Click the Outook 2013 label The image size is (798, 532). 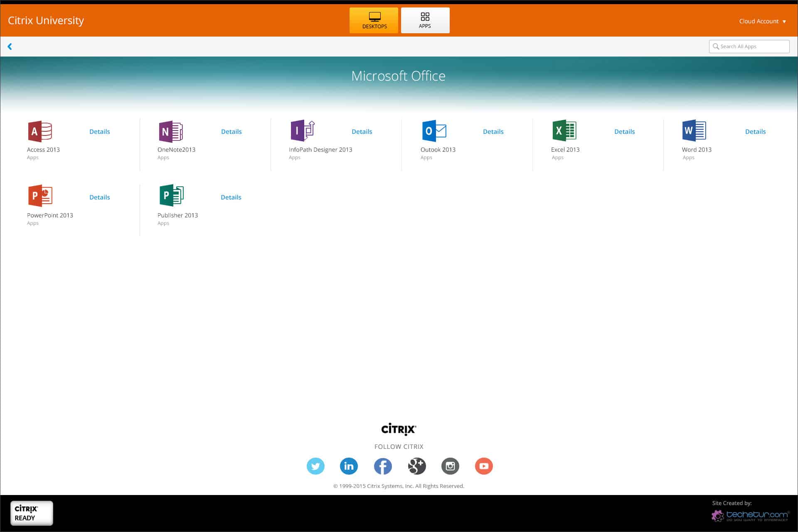[x=438, y=150]
